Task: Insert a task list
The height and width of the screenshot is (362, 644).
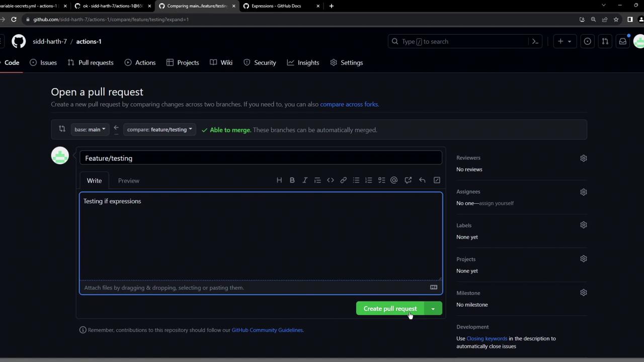Action: click(382, 180)
